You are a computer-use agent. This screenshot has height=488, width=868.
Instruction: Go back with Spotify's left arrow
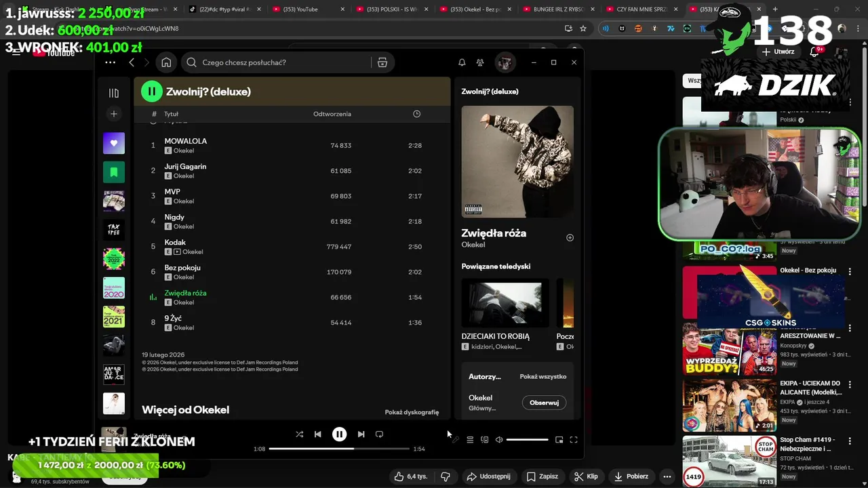tap(132, 62)
